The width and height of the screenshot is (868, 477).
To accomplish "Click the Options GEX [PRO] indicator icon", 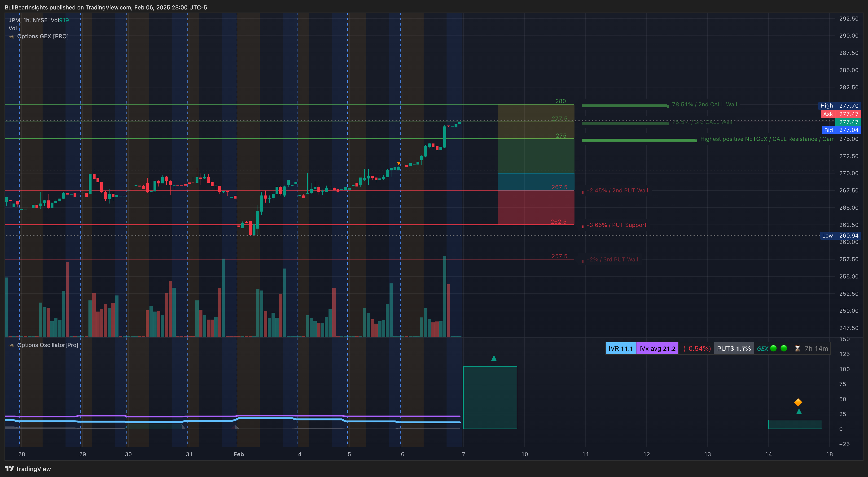I will tap(11, 36).
